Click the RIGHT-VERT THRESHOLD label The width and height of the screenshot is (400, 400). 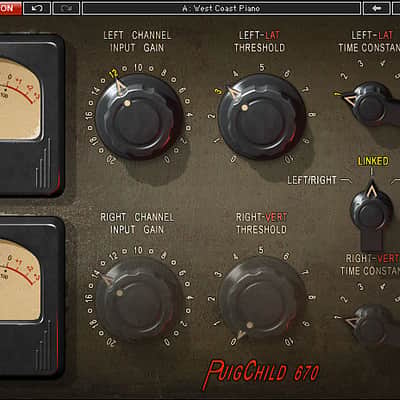[x=261, y=223]
